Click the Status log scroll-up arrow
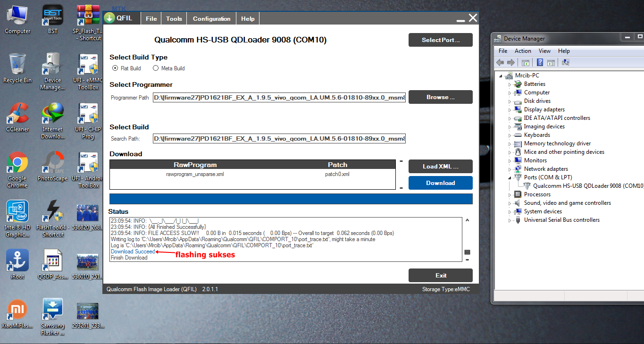This screenshot has height=344, width=644. [467, 220]
